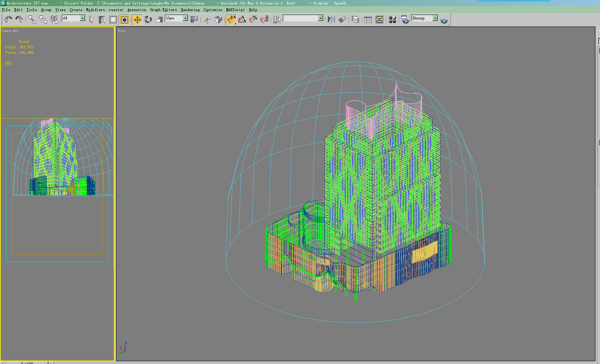Open the Help menu
The image size is (600, 364).
coord(253,10)
